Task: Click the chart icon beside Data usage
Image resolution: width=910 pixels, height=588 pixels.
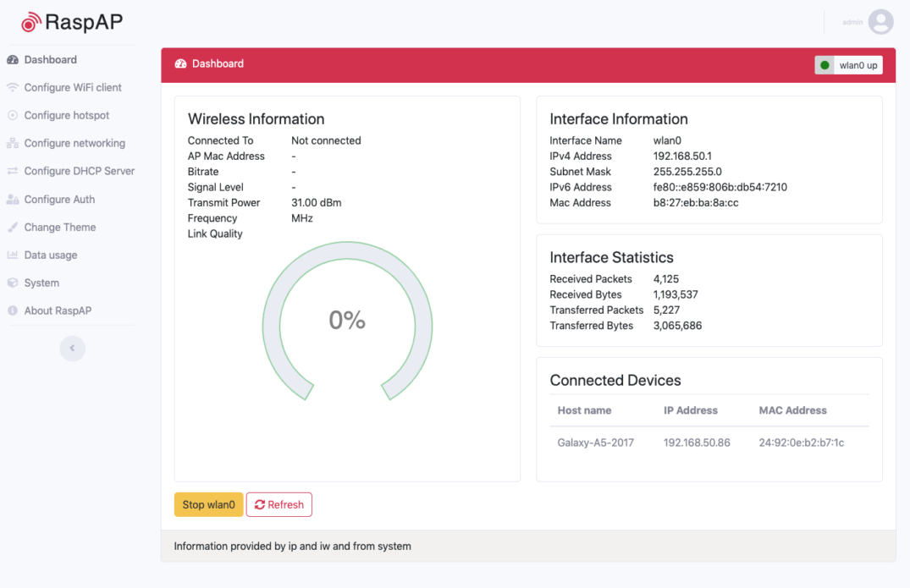Action: pyautogui.click(x=13, y=256)
